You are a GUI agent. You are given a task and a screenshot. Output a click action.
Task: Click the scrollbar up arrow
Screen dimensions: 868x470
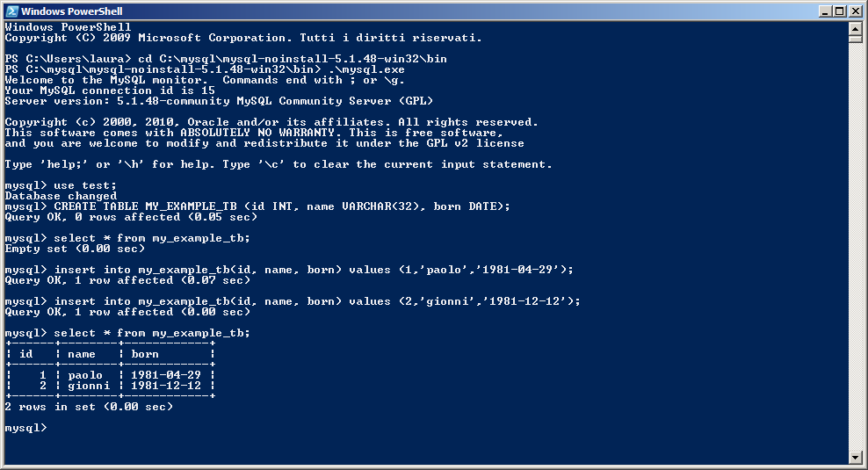[855, 27]
